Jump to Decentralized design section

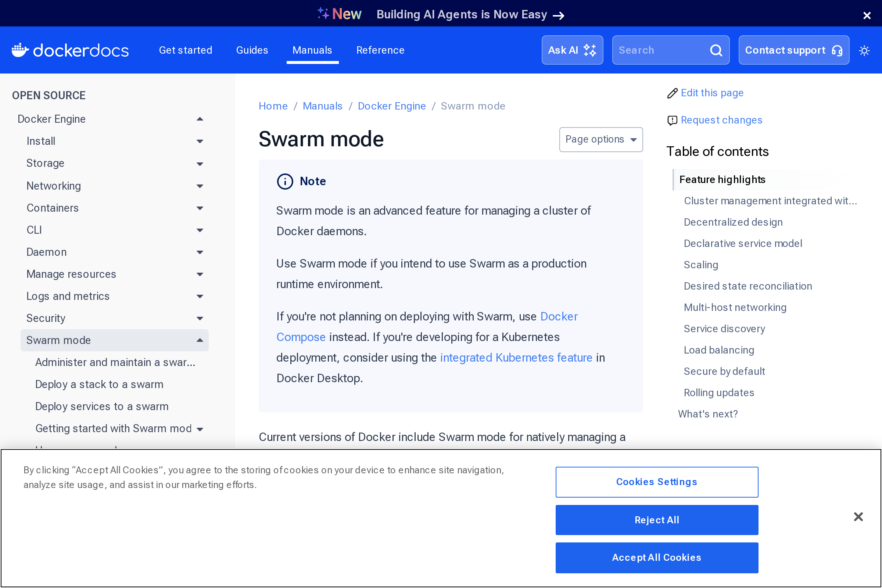pos(733,222)
